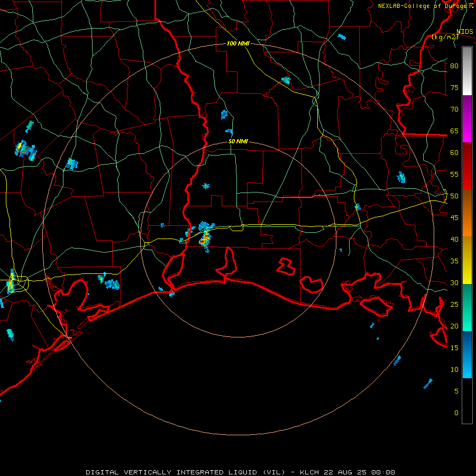Viewport: 476px width, 476px height.
Task: Click the 65 value on the color scale
Action: [454, 131]
